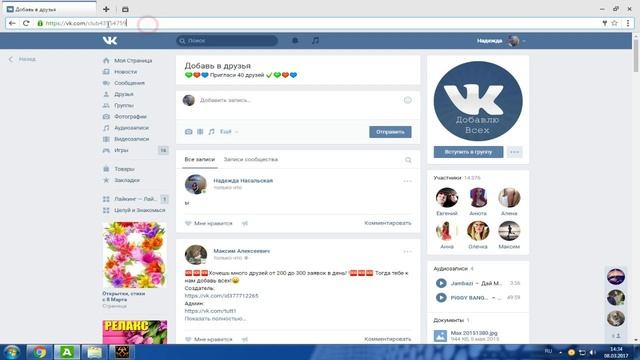Click Комментировать on Максим Алексеевич's post
Image resolution: width=640 pixels, height=360 pixels.
[388, 339]
